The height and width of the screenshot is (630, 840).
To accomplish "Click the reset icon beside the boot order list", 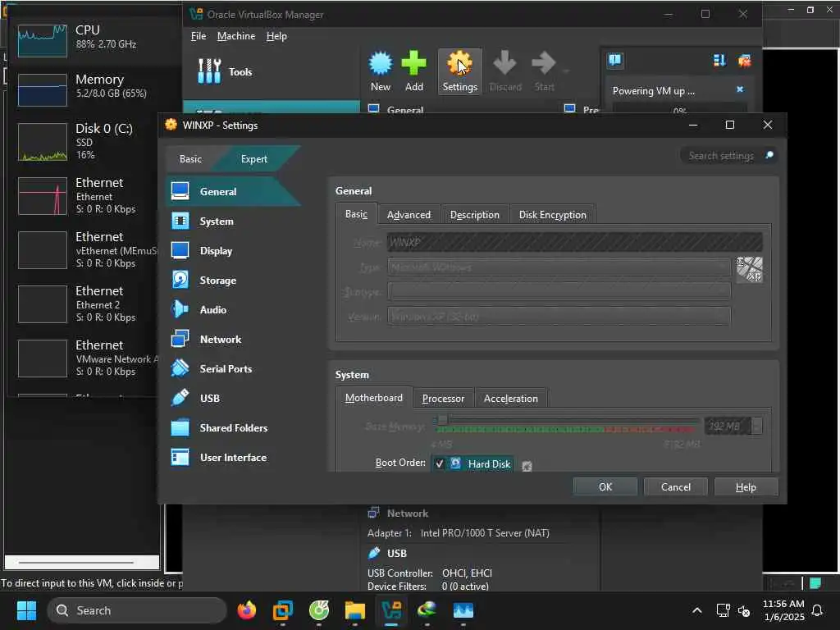I will 527,466.
